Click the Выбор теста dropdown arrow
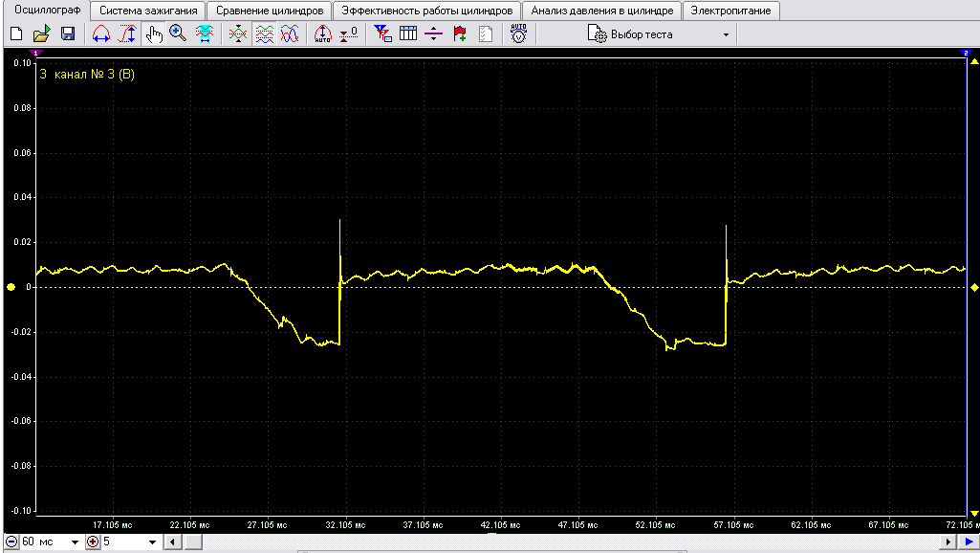Viewport: 980px width, 553px height. pyautogui.click(x=726, y=35)
